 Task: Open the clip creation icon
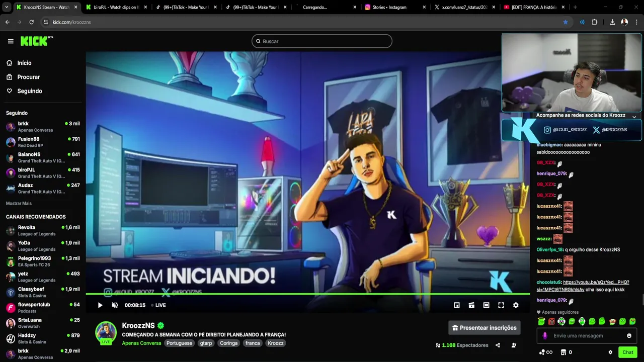pos(471,305)
